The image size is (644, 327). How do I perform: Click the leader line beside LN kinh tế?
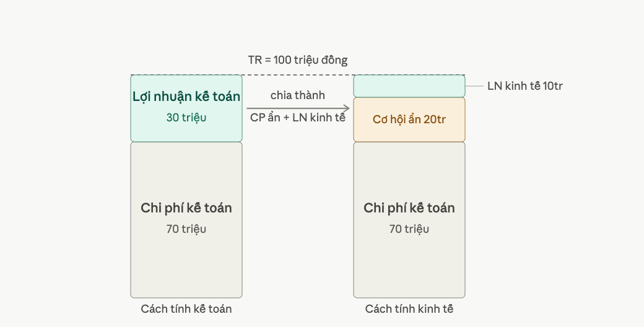tap(474, 86)
